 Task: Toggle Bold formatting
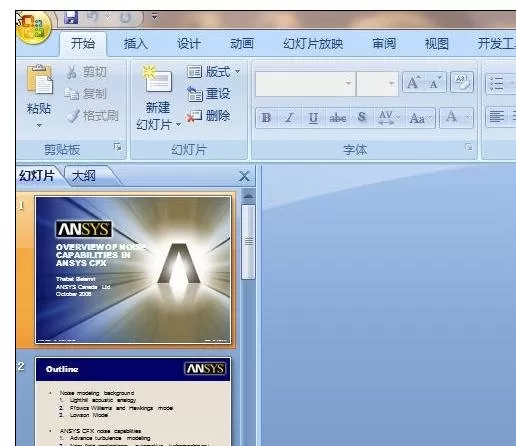point(266,118)
